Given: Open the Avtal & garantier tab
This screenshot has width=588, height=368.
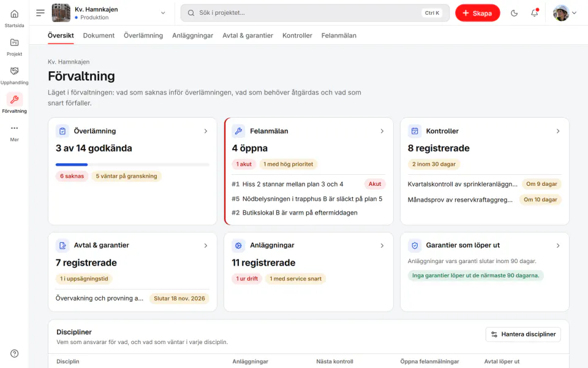Looking at the screenshot, I should (x=248, y=36).
